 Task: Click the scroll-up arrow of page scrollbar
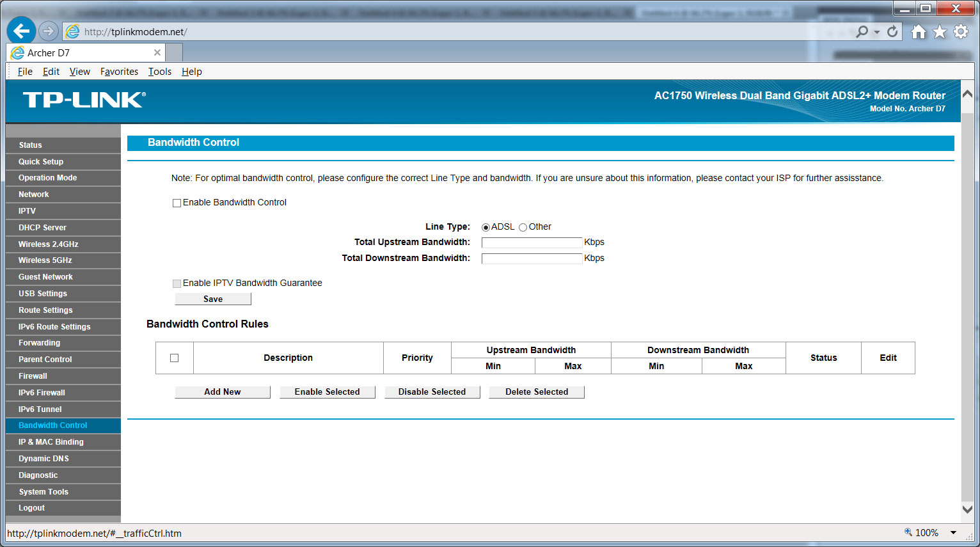pos(967,94)
